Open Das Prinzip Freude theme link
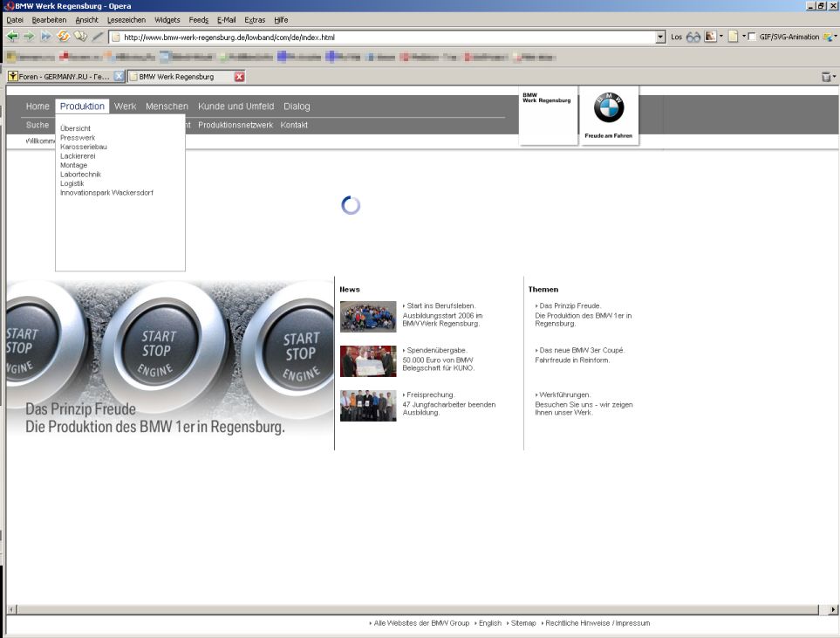 click(569, 305)
